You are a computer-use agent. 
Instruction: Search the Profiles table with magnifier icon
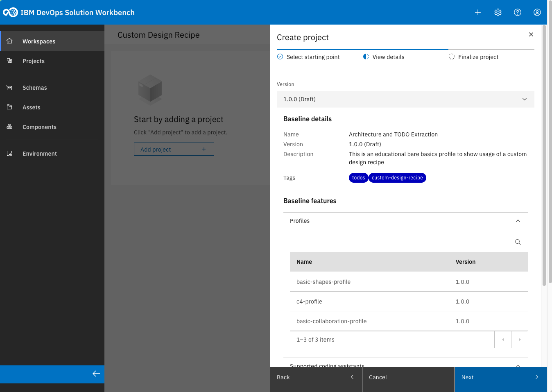click(518, 242)
